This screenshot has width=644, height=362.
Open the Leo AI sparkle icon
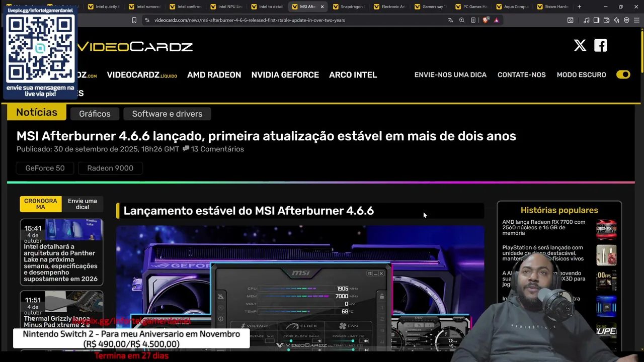(x=616, y=20)
